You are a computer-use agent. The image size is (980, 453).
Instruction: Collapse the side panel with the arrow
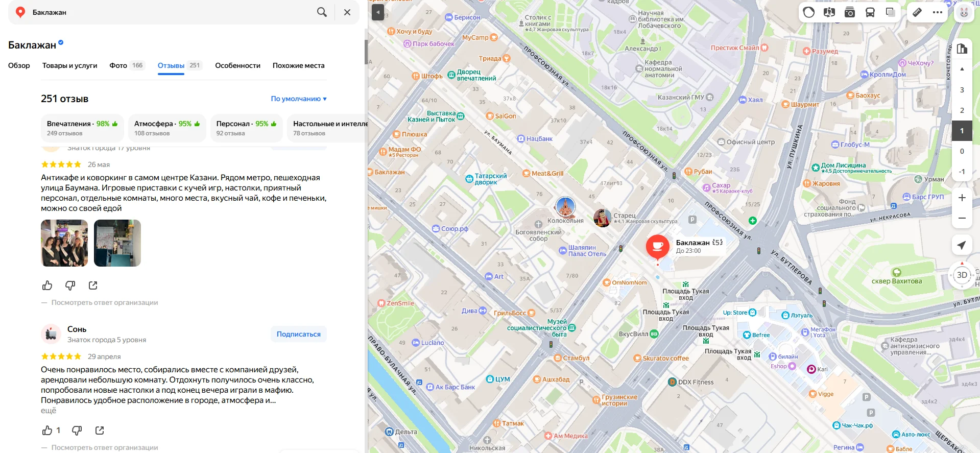pyautogui.click(x=377, y=12)
